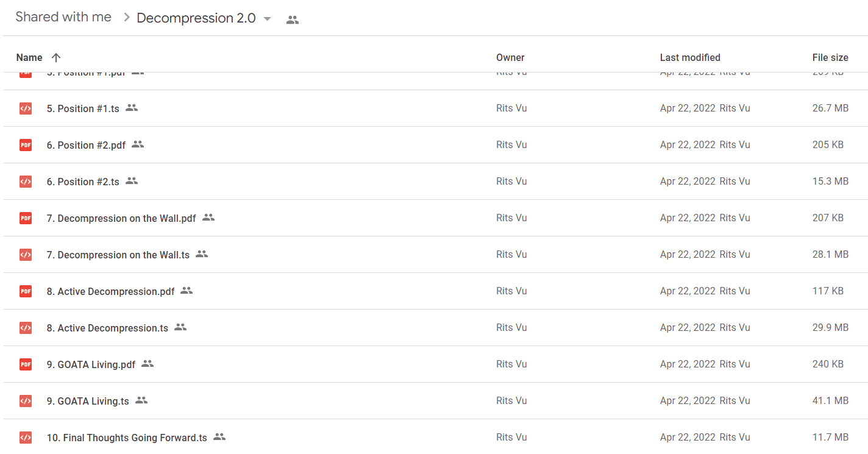
Task: Select 7. Decompression on the Wall.ts
Action: tap(118, 255)
